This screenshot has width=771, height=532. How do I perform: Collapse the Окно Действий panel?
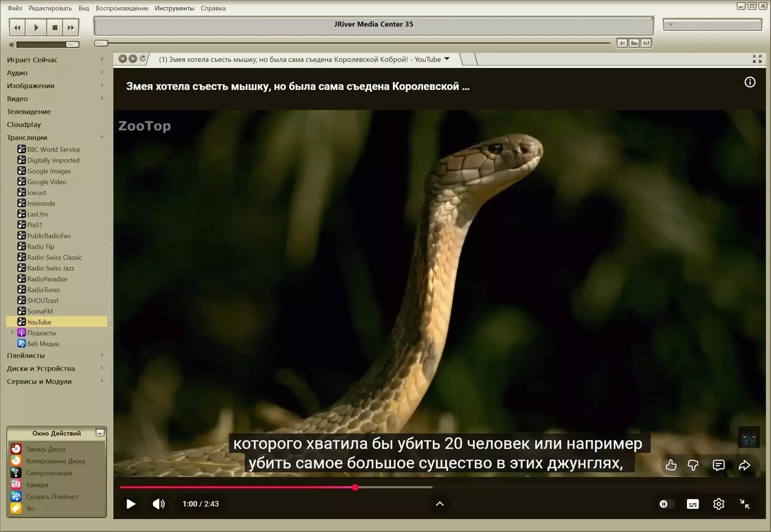(100, 433)
